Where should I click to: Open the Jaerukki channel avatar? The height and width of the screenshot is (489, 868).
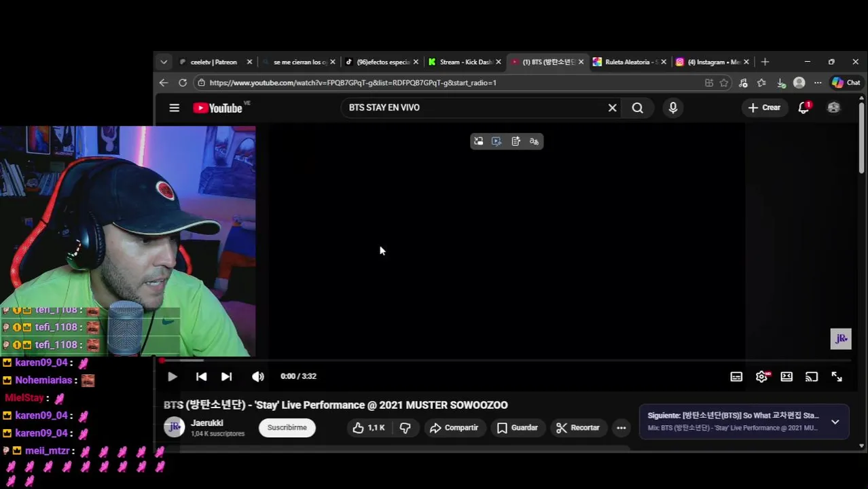click(x=174, y=427)
